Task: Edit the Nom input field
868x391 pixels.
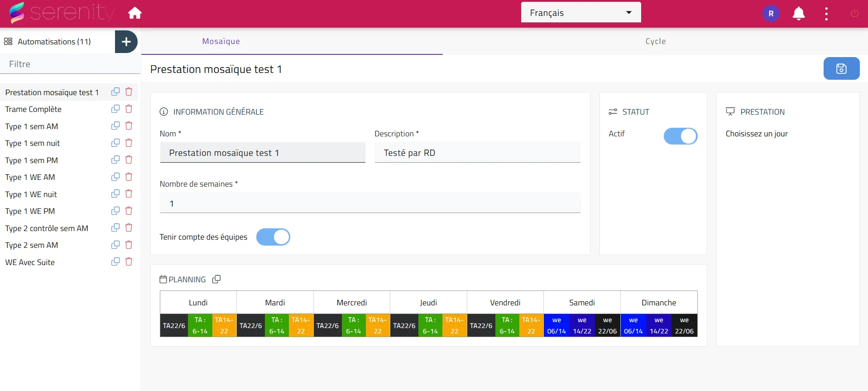Action: pyautogui.click(x=263, y=153)
